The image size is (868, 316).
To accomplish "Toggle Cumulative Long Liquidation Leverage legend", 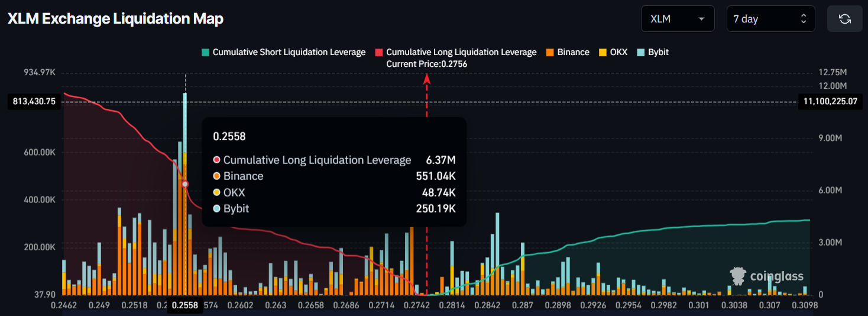I will click(x=461, y=52).
